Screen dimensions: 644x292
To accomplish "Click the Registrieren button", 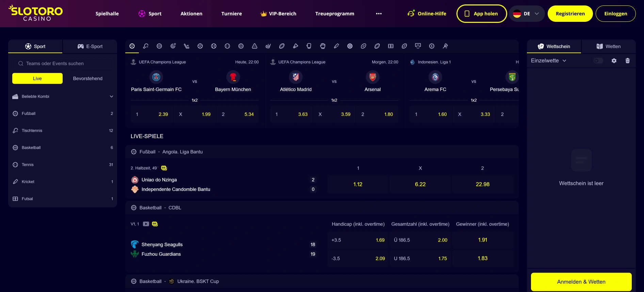I will click(x=570, y=14).
